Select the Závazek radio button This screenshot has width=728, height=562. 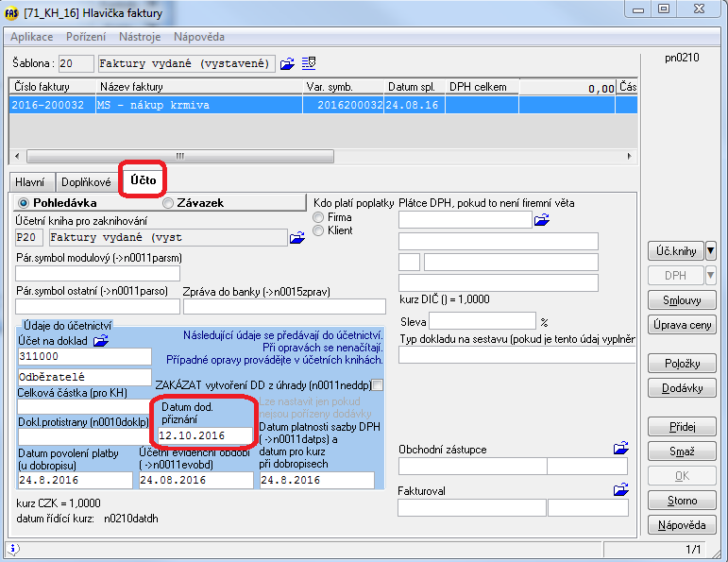coord(168,203)
